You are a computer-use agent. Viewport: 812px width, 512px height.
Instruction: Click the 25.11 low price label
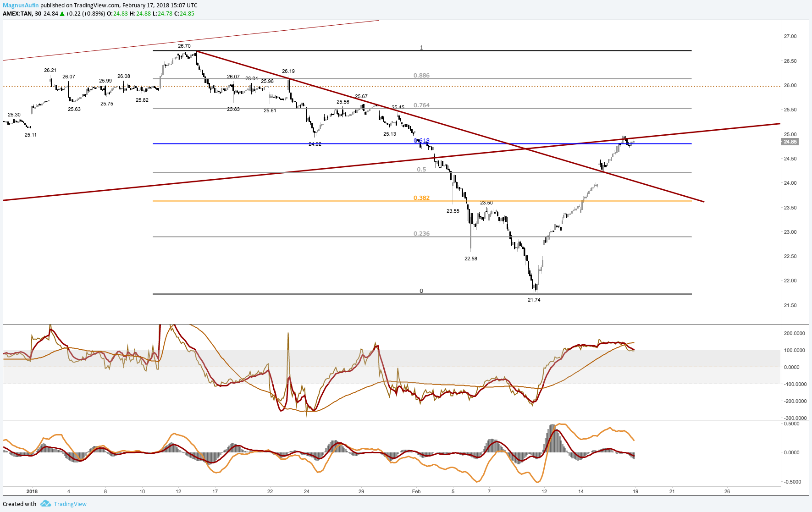[x=31, y=135]
